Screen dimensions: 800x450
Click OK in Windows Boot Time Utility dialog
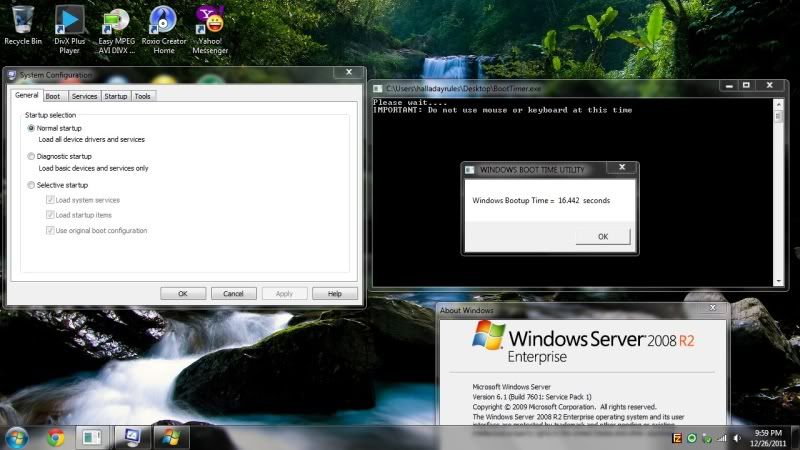[603, 236]
